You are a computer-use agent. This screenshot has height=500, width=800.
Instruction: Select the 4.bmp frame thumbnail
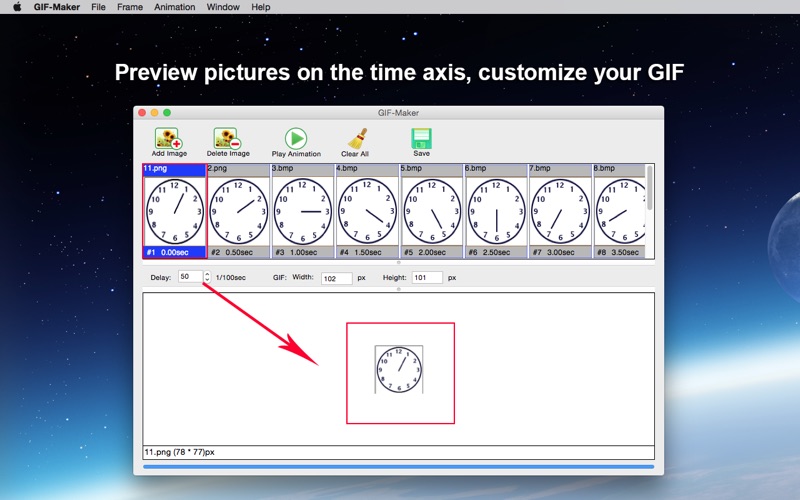367,211
